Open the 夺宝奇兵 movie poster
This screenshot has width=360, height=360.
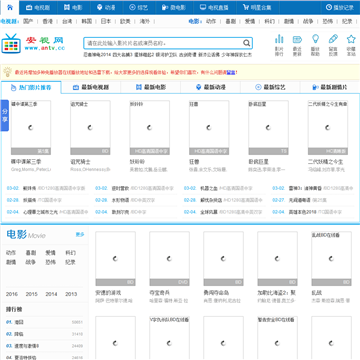169,259
